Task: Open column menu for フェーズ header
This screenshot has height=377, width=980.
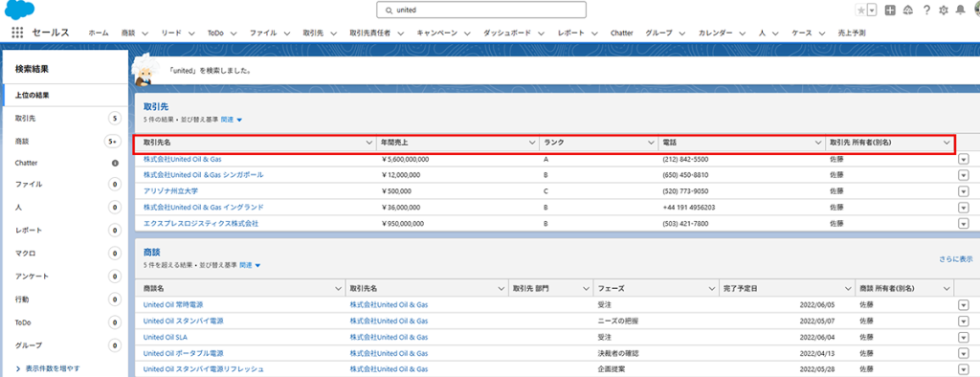Action: 712,289
